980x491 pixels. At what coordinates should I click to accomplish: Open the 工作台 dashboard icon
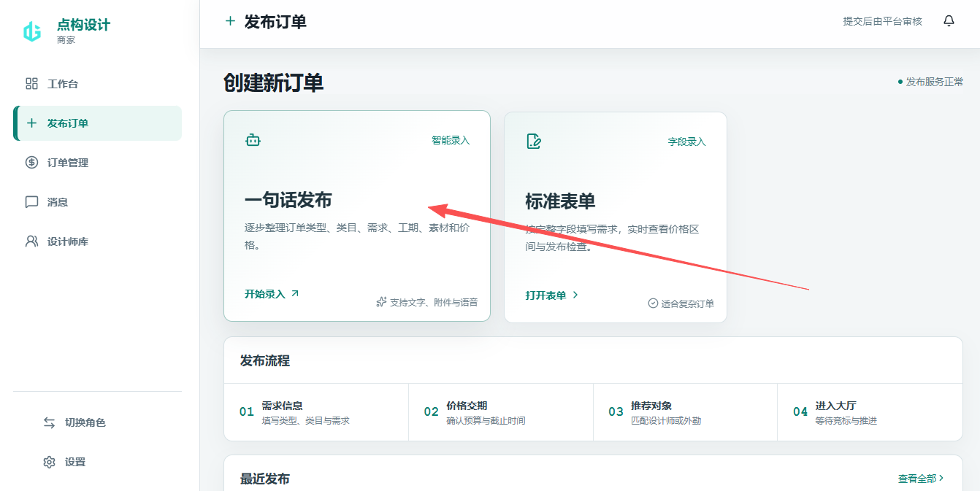[31, 84]
